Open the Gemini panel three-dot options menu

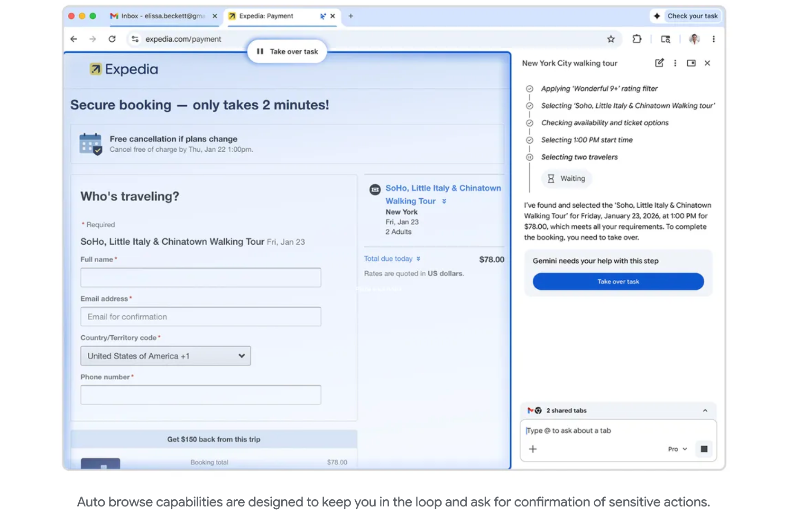(675, 63)
